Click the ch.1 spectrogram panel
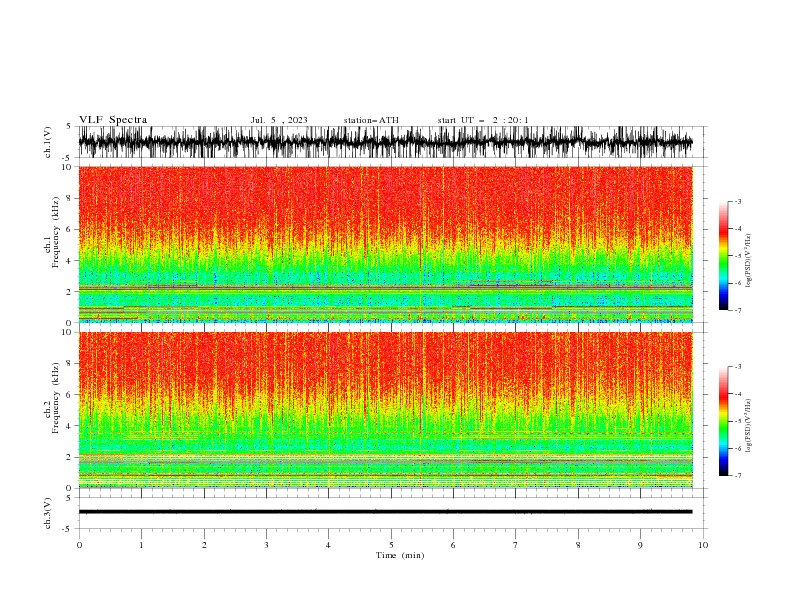 tap(386, 244)
